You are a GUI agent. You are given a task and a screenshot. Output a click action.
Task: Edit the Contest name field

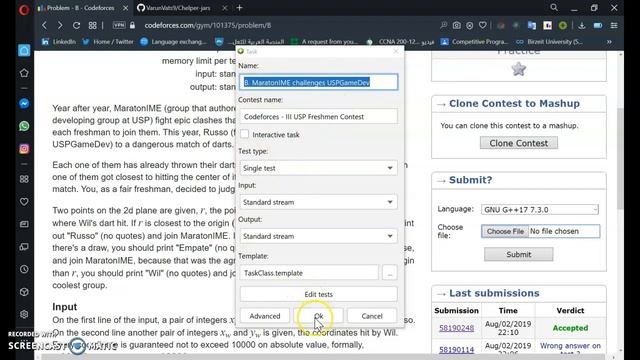point(318,116)
